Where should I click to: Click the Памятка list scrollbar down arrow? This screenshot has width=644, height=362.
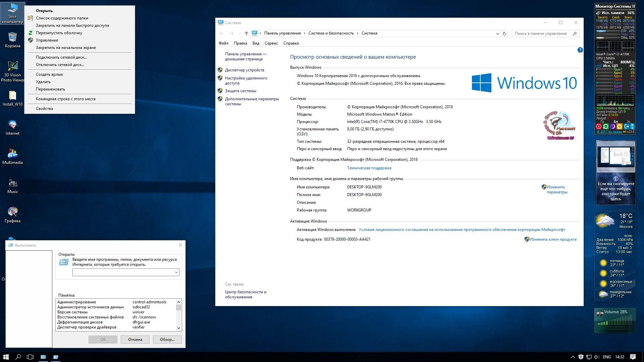[178, 328]
